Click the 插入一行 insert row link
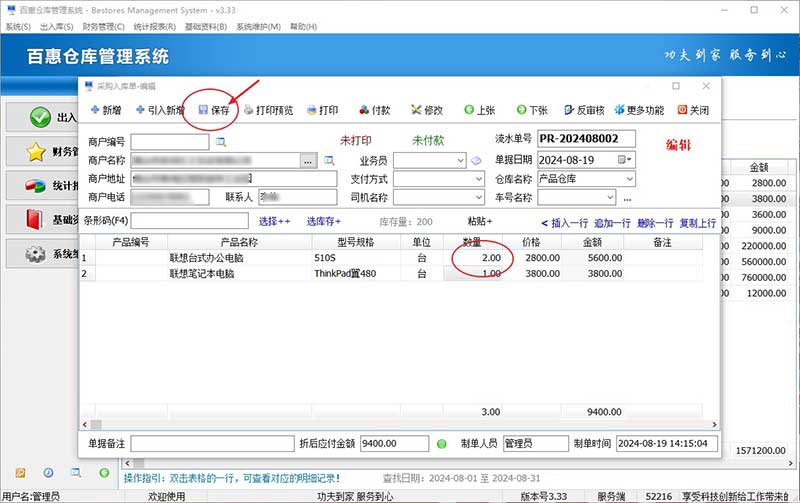The height and width of the screenshot is (503, 800). [565, 222]
